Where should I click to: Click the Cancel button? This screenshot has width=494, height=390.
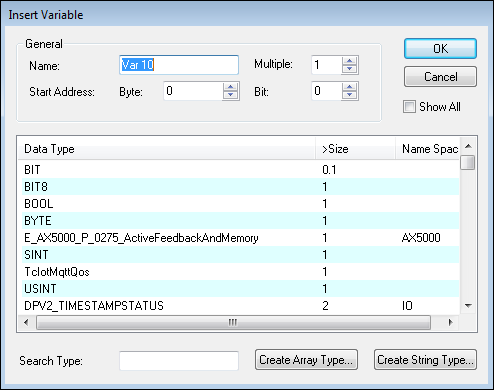tap(440, 77)
